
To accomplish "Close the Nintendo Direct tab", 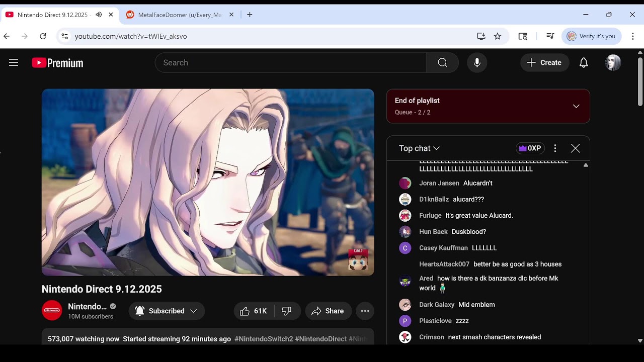I will [111, 15].
